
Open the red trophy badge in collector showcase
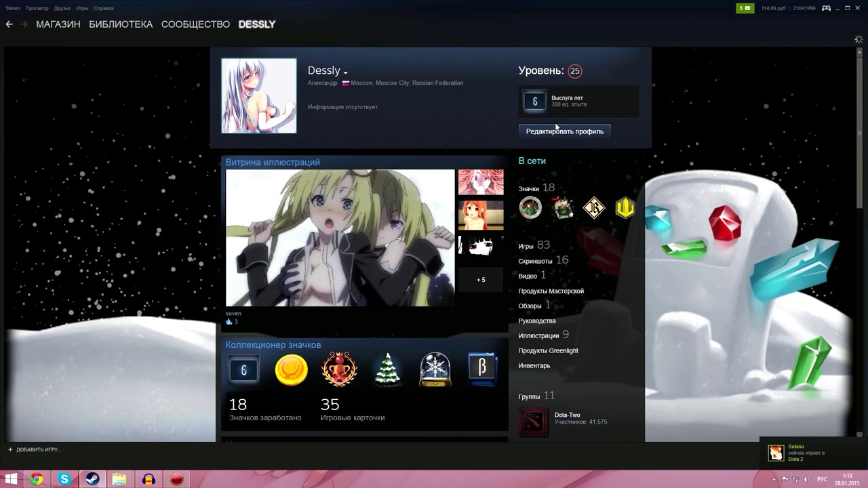coord(339,369)
